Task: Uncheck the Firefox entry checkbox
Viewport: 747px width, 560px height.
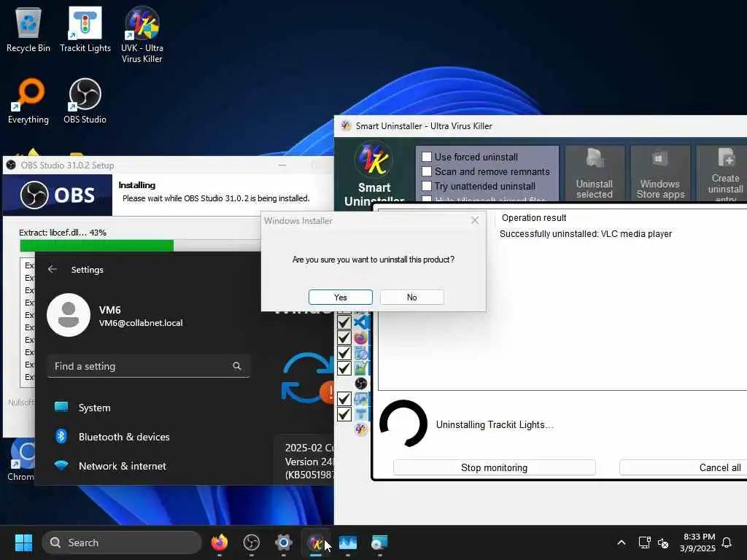Action: 344,338
